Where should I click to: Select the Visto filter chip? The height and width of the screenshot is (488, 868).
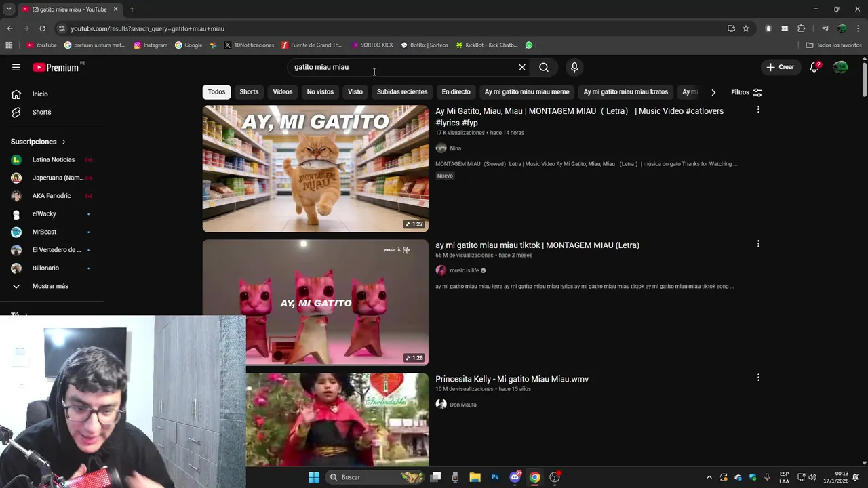coord(355,92)
